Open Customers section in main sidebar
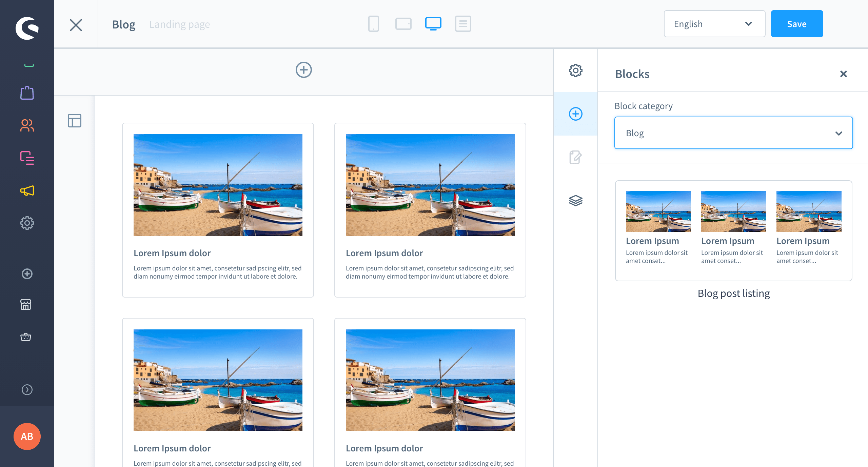The height and width of the screenshot is (467, 868). (27, 125)
